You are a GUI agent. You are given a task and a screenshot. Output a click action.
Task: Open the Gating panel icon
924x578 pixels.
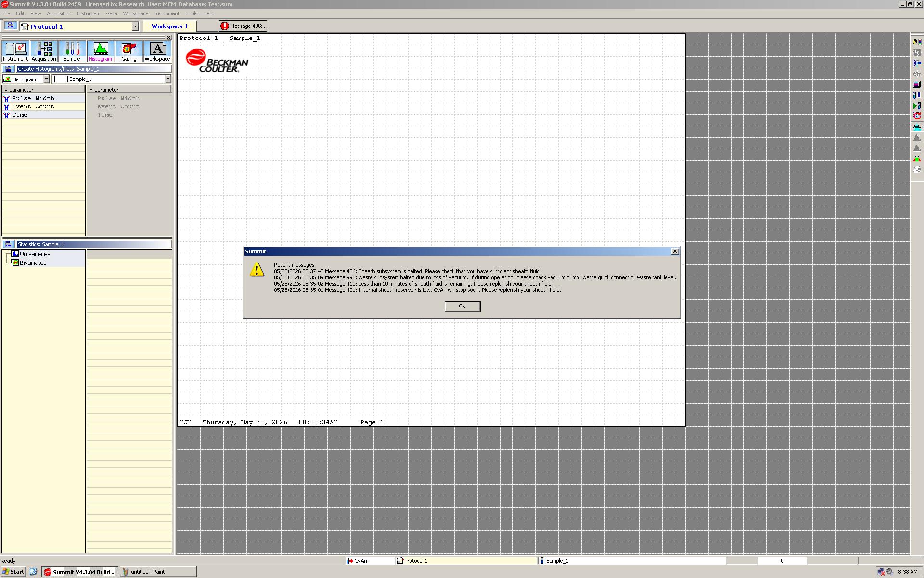click(129, 52)
